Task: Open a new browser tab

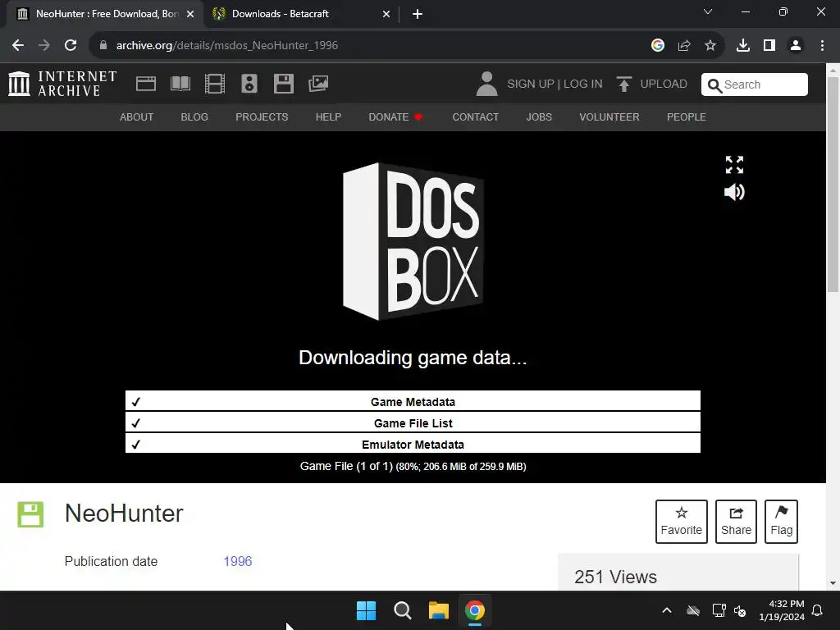Action: [x=418, y=14]
